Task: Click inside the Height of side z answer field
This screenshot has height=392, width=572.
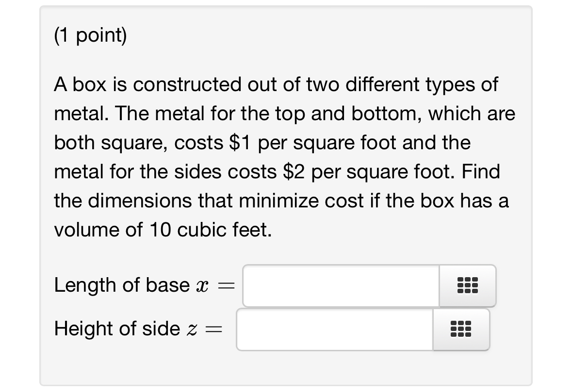Action: pos(335,329)
